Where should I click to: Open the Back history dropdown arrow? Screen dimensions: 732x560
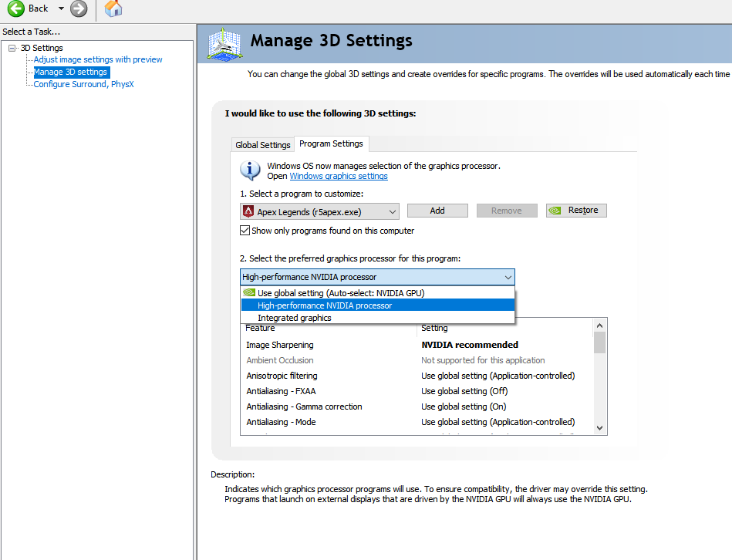[61, 8]
